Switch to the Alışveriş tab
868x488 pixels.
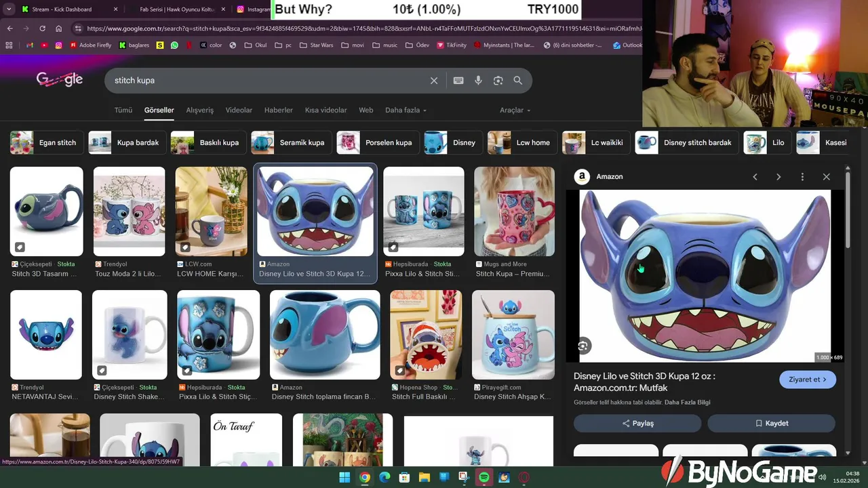pyautogui.click(x=200, y=110)
